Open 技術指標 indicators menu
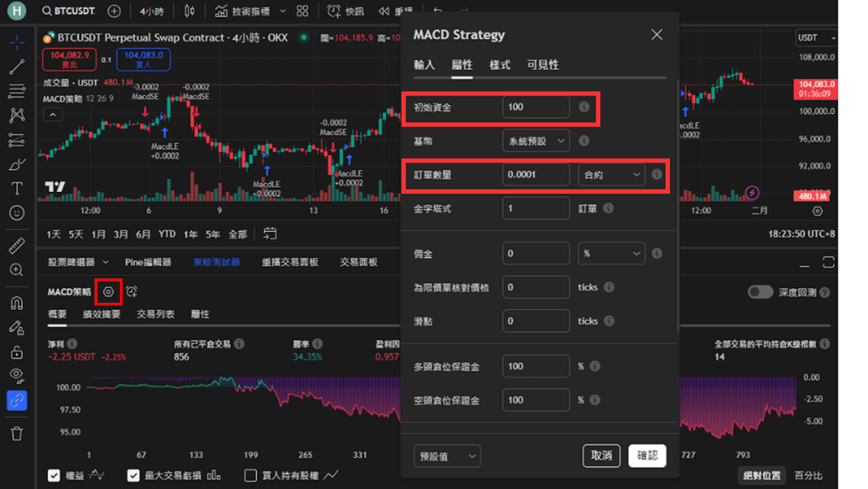 242,11
